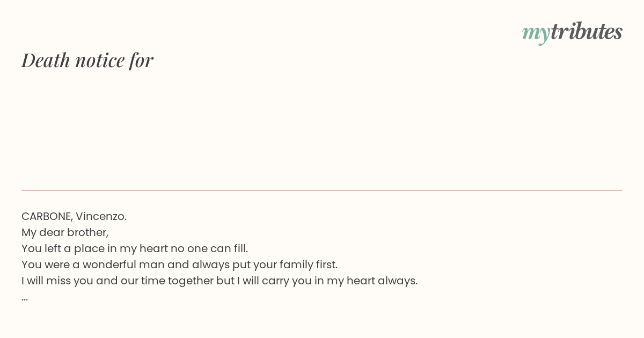Viewport: 644px width, 338px height.
Task: Select the "My dear brother," line
Action: [x=65, y=232]
